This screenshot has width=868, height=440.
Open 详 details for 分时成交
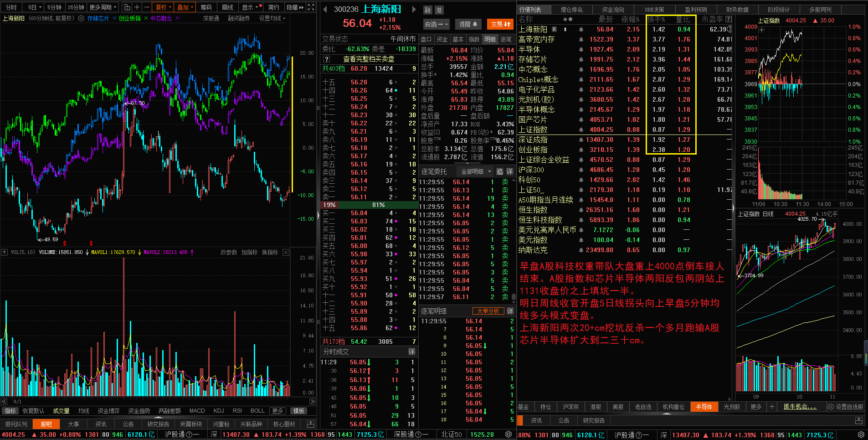412,352
